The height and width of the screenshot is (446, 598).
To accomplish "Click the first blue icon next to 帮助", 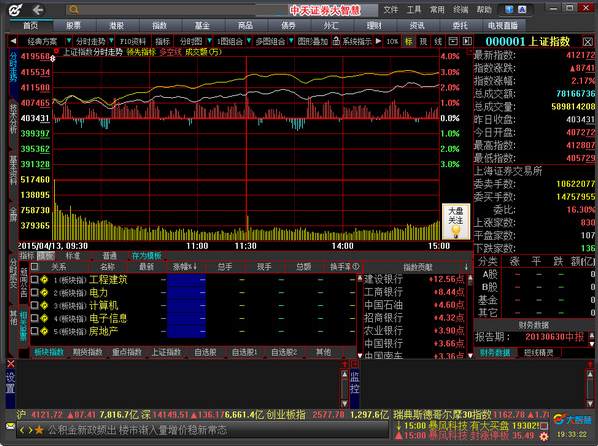I will click(509, 10).
